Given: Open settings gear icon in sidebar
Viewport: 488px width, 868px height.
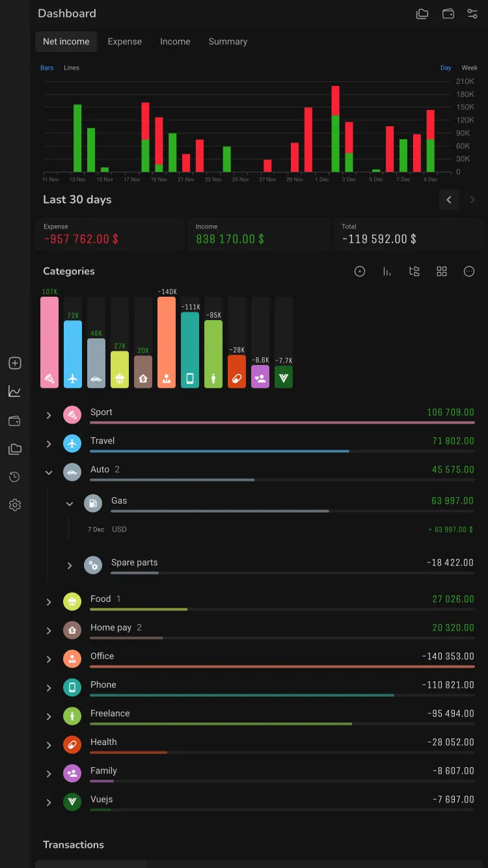Looking at the screenshot, I should click(x=15, y=505).
